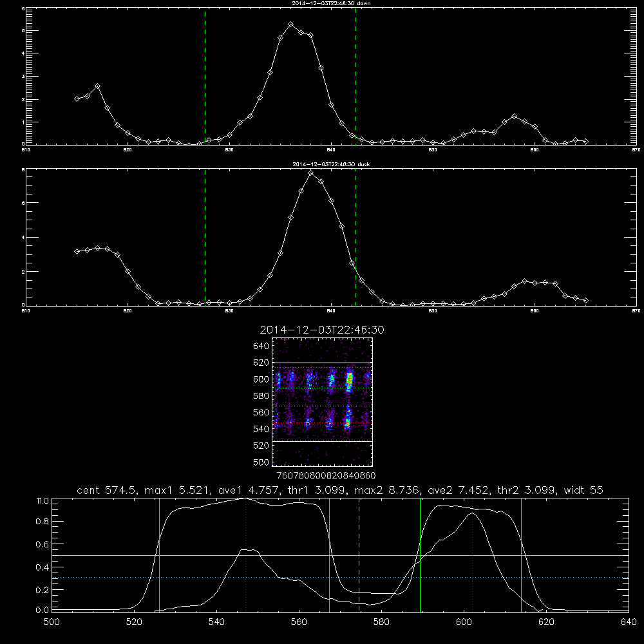This screenshot has width=644, height=644.
Task: Click the 830 x-axis label of dawn plot
Action: click(229, 150)
